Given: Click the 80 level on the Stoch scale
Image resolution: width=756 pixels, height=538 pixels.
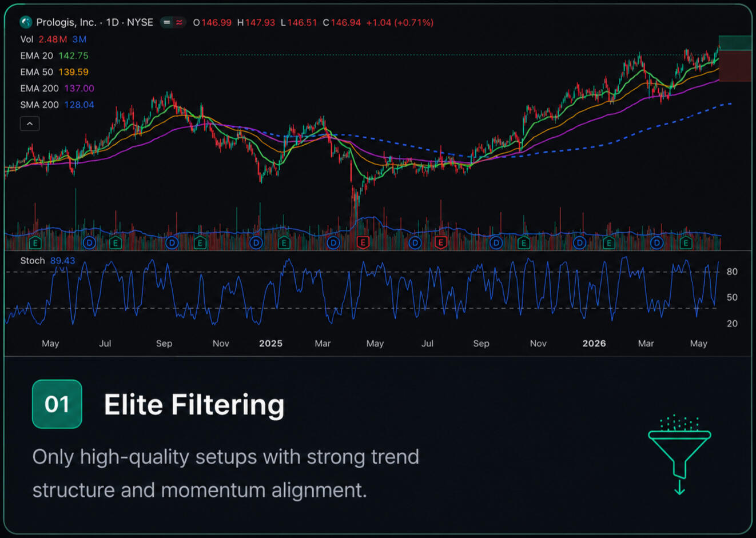Looking at the screenshot, I should 732,272.
